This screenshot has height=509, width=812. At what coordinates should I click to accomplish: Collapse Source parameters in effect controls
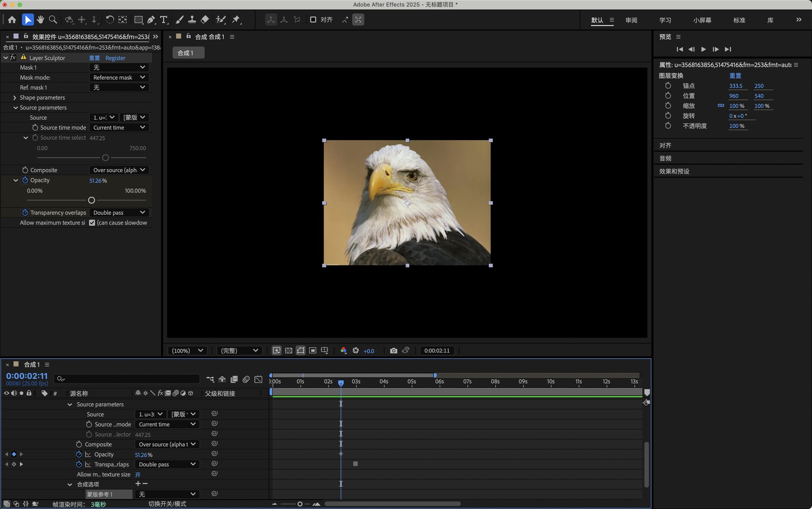coord(16,108)
